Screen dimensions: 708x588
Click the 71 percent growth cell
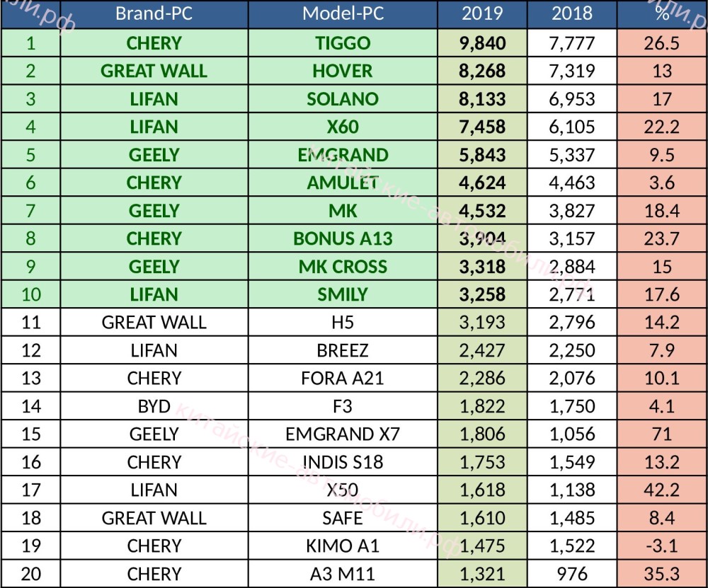[x=661, y=434]
